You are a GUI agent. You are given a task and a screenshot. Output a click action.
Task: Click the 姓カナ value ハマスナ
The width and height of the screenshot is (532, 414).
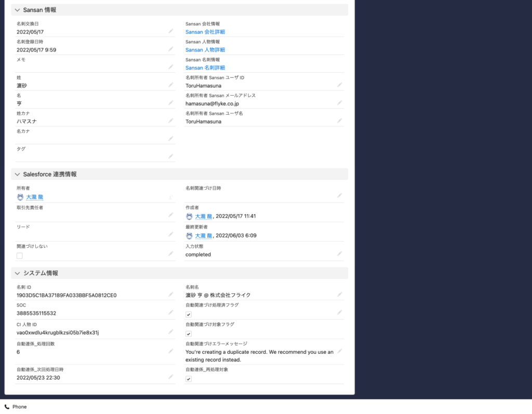coord(26,122)
